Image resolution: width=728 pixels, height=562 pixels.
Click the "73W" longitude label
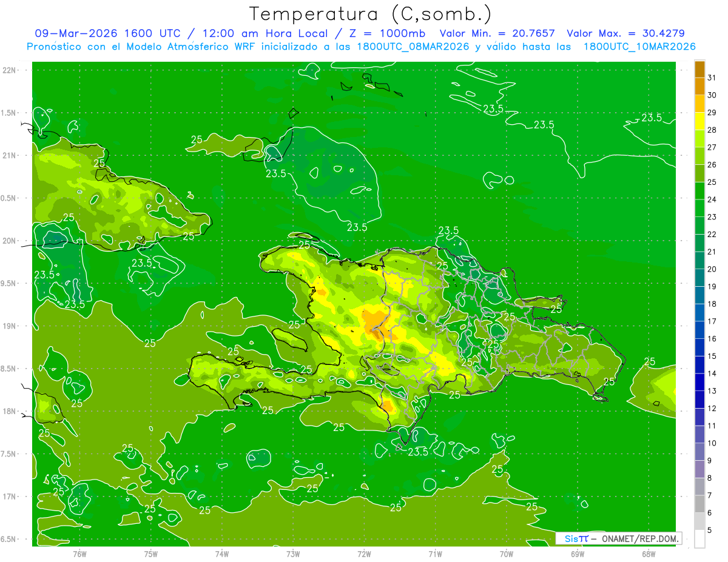pos(293,554)
